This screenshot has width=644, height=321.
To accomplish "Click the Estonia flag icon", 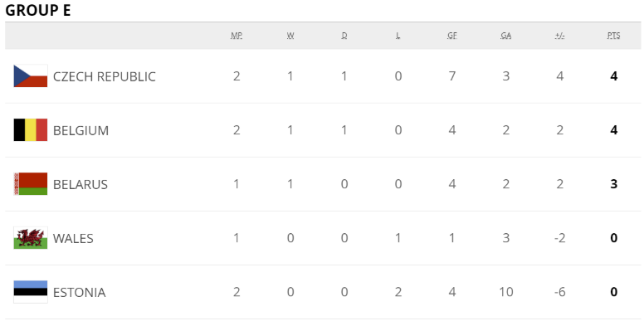I will [x=31, y=292].
